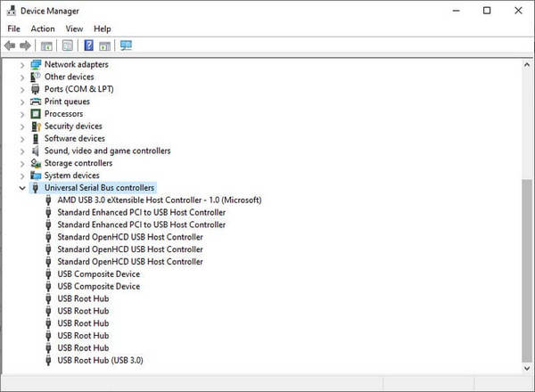Expand the Software devices node

click(x=22, y=139)
